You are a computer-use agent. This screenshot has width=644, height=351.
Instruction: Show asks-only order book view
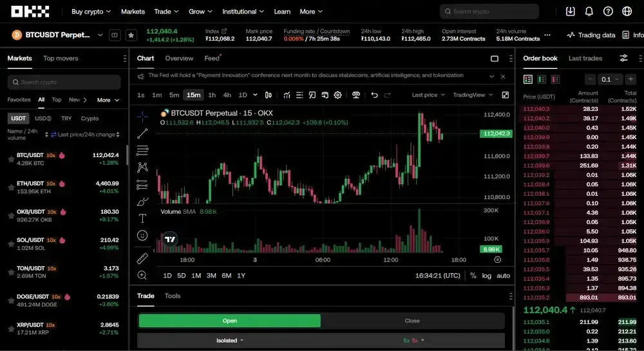pyautogui.click(x=555, y=79)
